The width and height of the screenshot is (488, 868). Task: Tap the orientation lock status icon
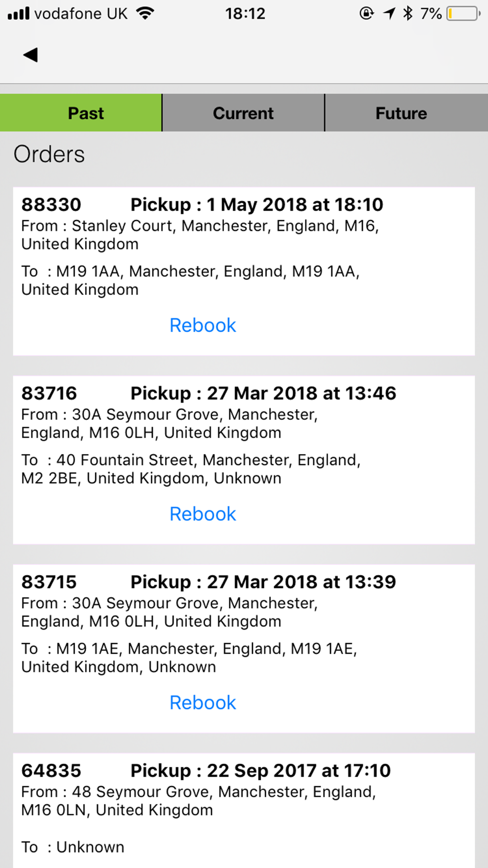click(x=366, y=13)
